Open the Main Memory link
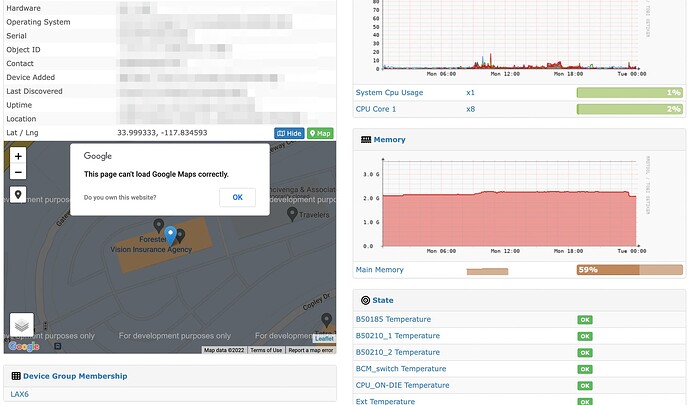 [382, 269]
